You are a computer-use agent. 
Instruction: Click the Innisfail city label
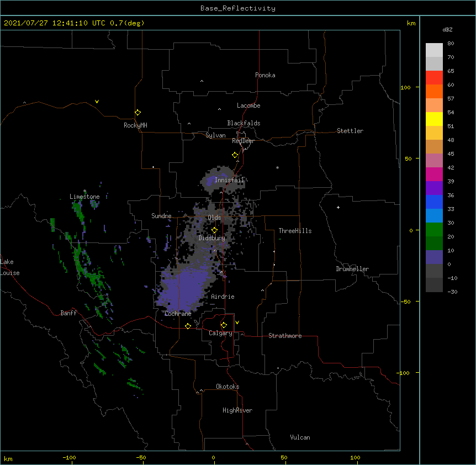point(229,180)
